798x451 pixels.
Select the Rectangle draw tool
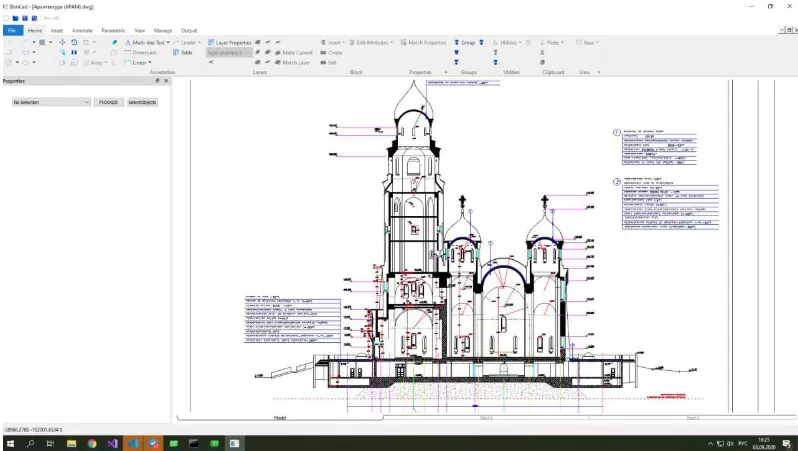[x=25, y=52]
